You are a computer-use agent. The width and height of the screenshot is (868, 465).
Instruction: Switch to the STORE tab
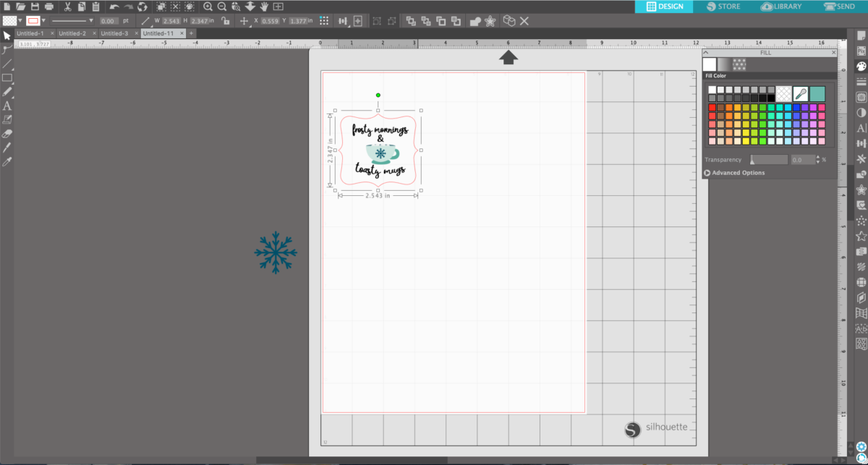pos(722,7)
